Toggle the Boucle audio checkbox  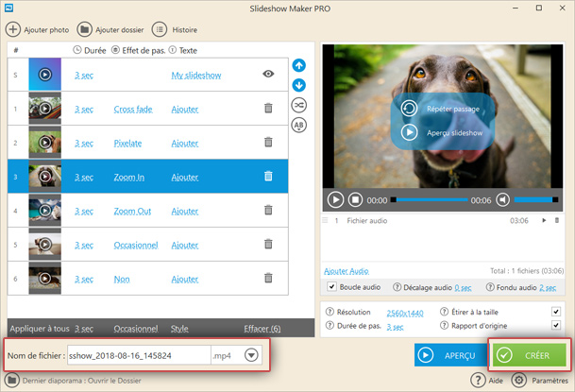pyautogui.click(x=331, y=287)
